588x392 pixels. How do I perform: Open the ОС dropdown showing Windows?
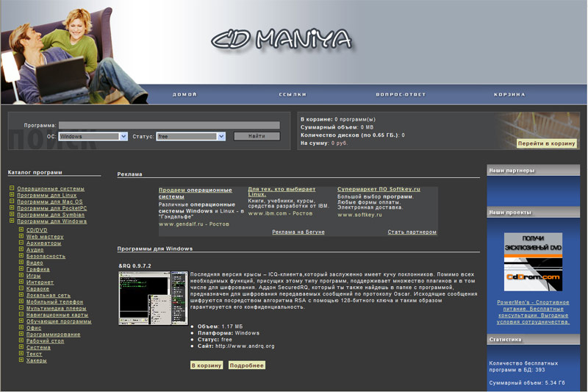93,137
